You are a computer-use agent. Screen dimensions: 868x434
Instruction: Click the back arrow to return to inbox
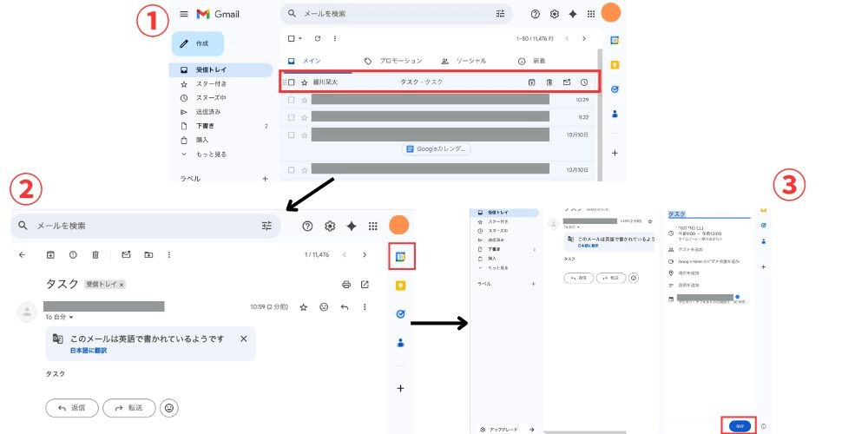click(23, 255)
